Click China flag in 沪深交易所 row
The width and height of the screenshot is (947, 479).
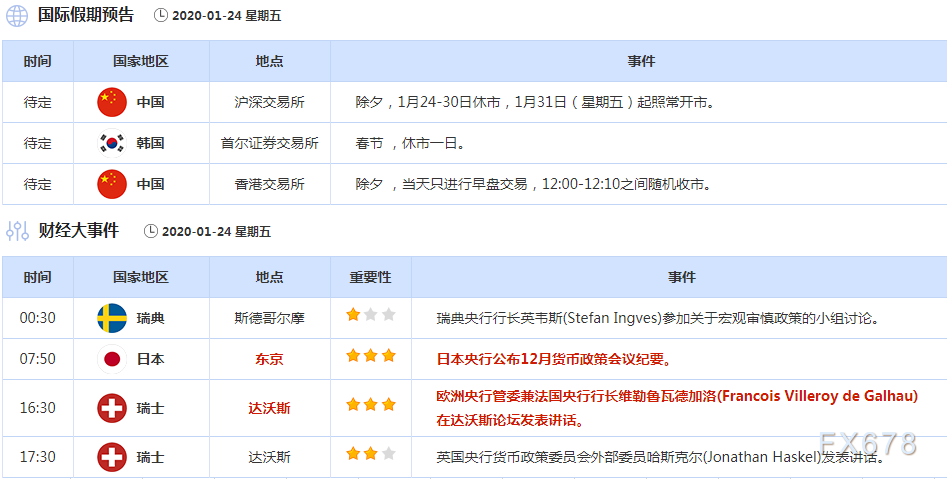(x=112, y=102)
